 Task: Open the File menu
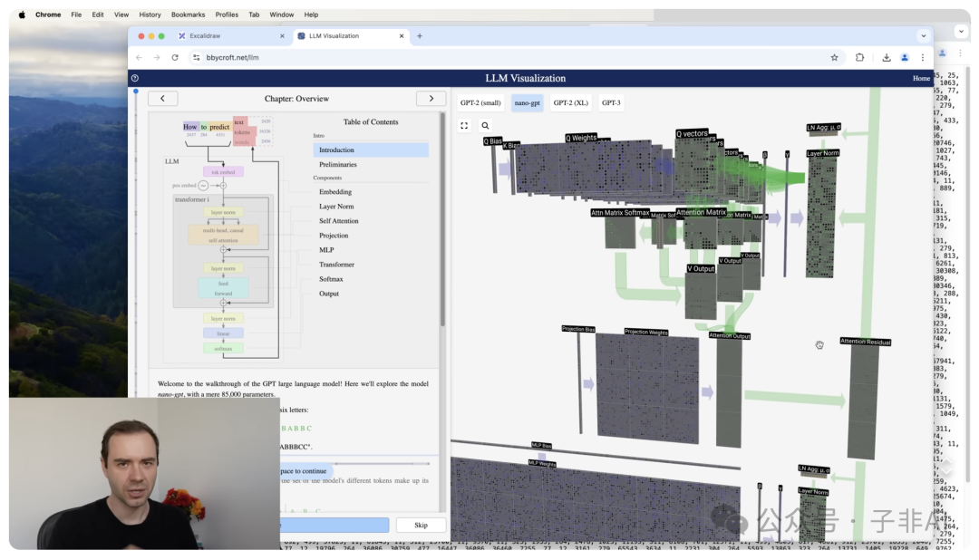pyautogui.click(x=76, y=14)
